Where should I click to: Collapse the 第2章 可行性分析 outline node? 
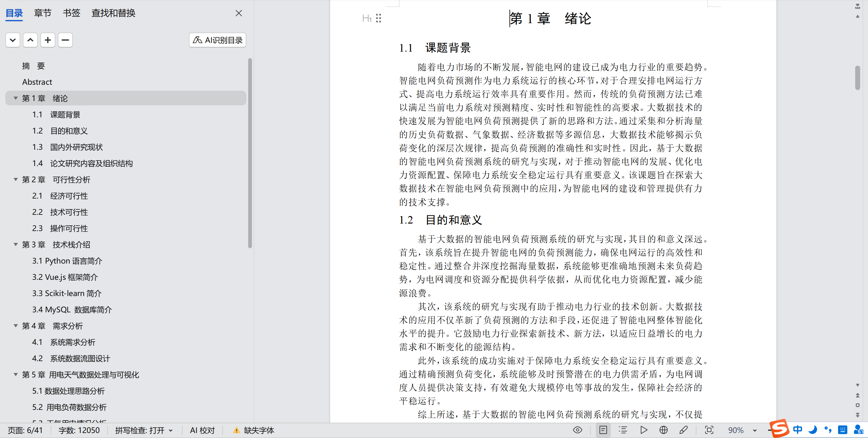(x=16, y=179)
